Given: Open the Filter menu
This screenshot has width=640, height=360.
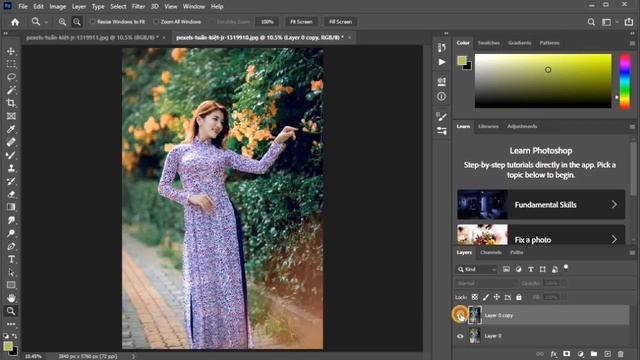Looking at the screenshot, I should [x=138, y=7].
